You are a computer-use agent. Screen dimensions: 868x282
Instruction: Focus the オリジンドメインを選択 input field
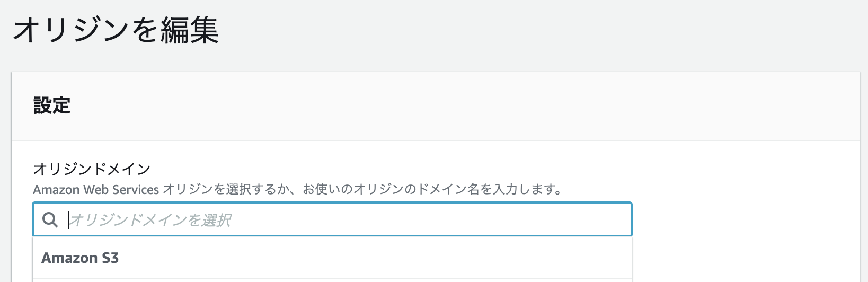[x=339, y=220]
